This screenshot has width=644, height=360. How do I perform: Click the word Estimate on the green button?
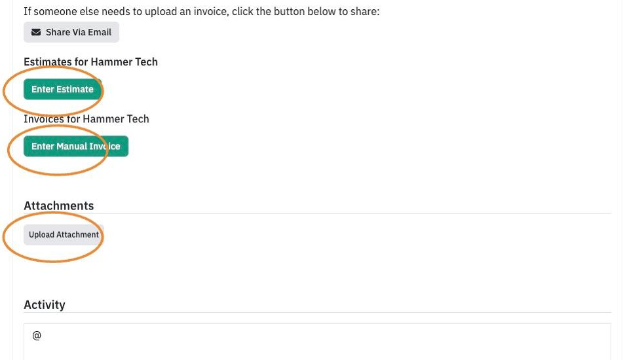(x=75, y=89)
